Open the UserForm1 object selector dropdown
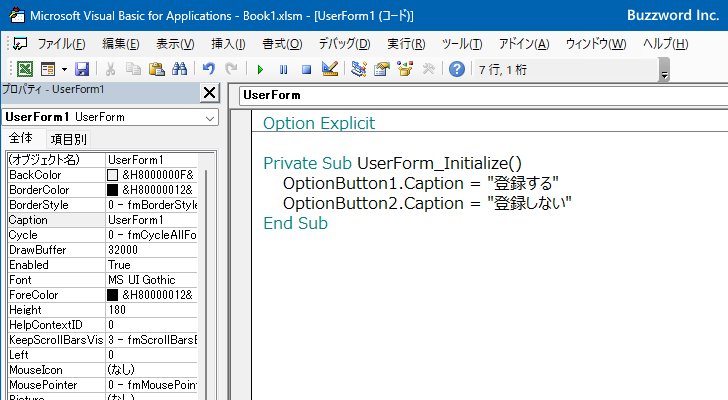The height and width of the screenshot is (400, 728). click(210, 118)
